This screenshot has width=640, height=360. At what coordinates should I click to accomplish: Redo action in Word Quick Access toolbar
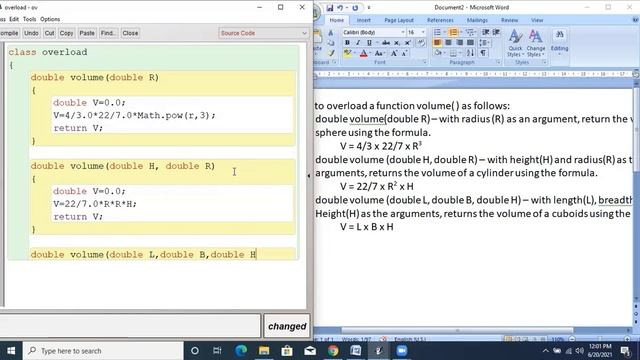(355, 8)
